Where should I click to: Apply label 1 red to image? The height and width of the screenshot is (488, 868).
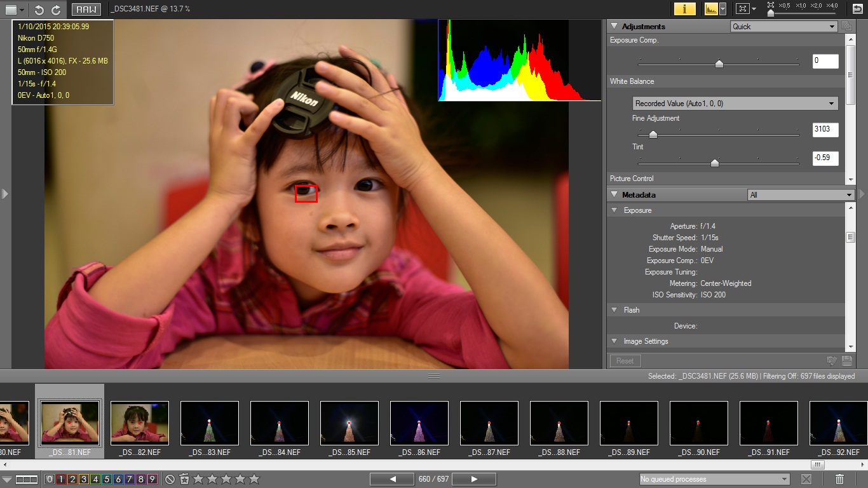coord(61,479)
